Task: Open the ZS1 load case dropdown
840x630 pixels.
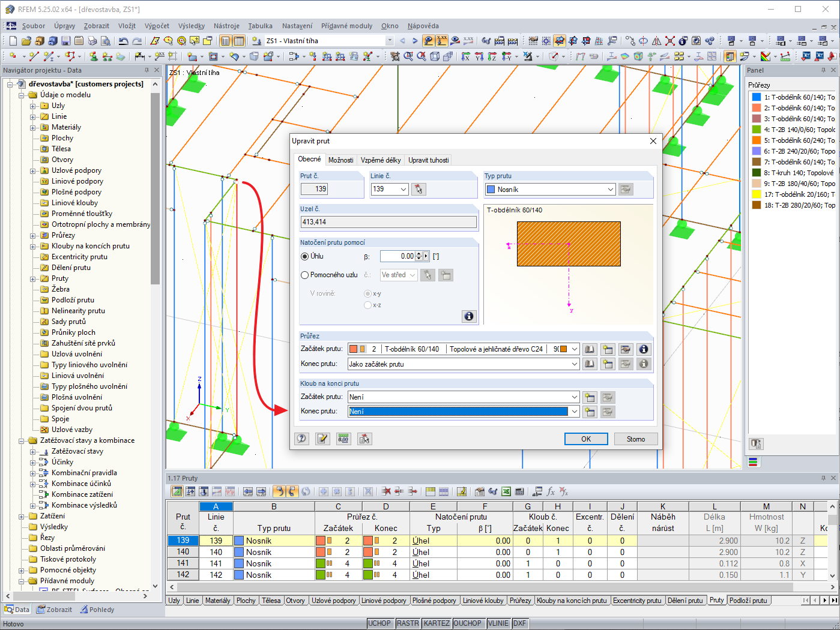Action: tap(389, 41)
